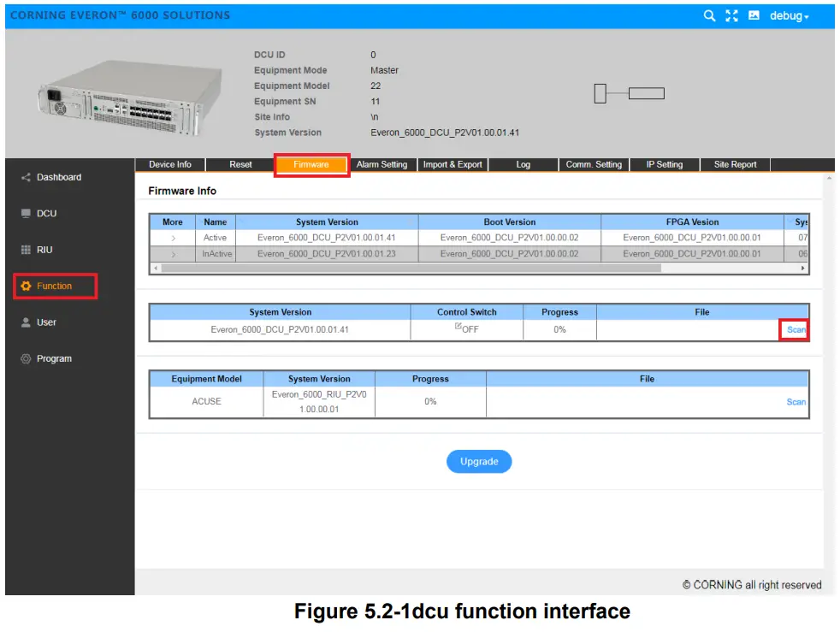The height and width of the screenshot is (632, 840).
Task: Click the Function gear icon in sidebar
Action: click(25, 286)
